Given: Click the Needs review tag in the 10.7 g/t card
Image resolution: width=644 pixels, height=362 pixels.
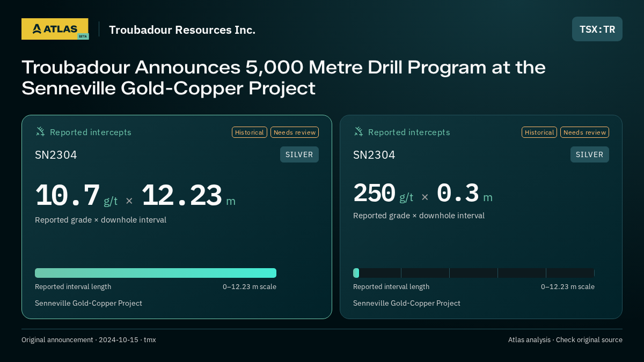Looking at the screenshot, I should [295, 132].
